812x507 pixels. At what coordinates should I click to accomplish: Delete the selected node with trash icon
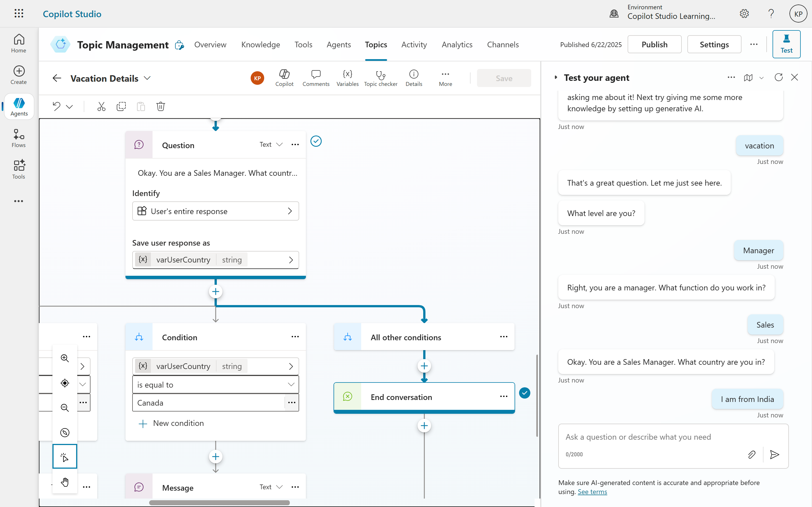point(160,107)
